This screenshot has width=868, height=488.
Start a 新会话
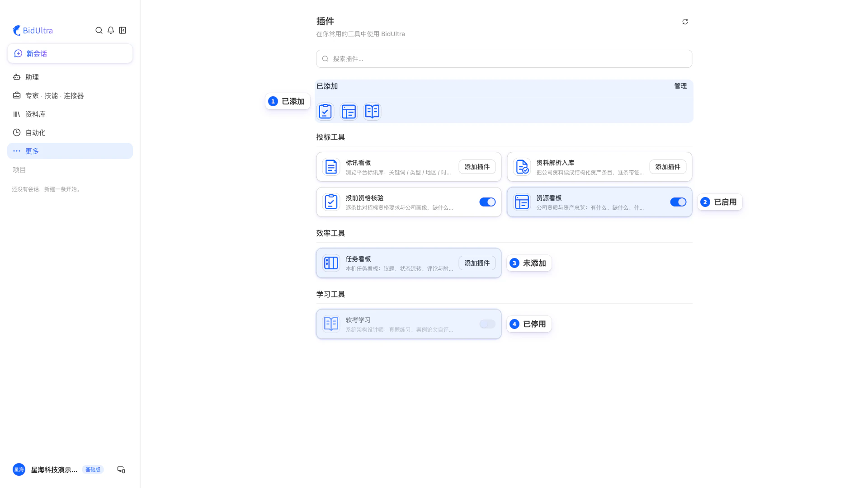point(70,53)
